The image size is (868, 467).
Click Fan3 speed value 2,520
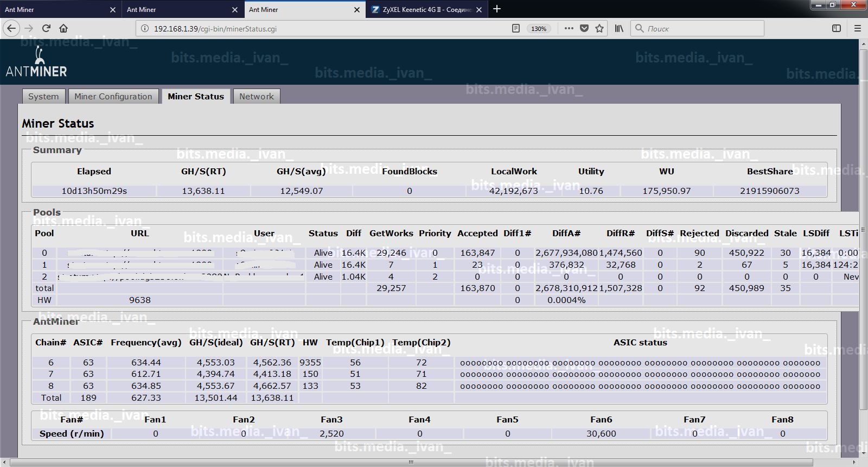tap(331, 433)
